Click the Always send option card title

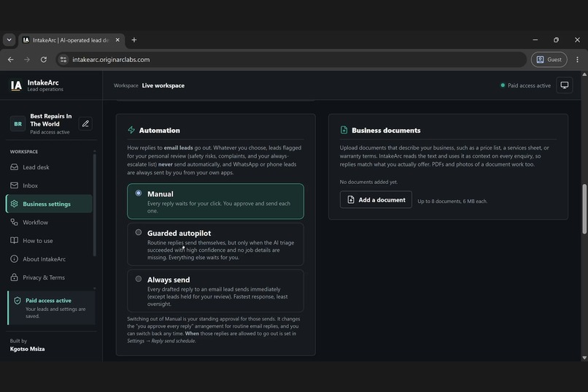[x=169, y=280]
